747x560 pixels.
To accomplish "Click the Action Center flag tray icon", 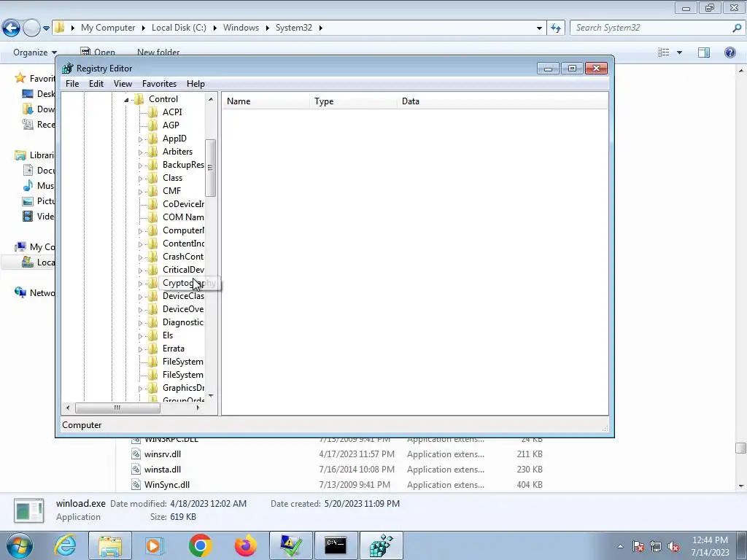I will [638, 547].
